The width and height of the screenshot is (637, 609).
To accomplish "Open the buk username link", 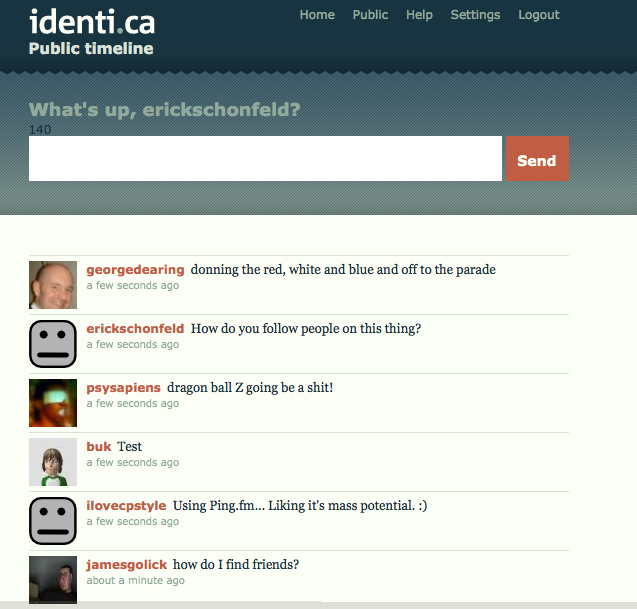I will coord(98,447).
